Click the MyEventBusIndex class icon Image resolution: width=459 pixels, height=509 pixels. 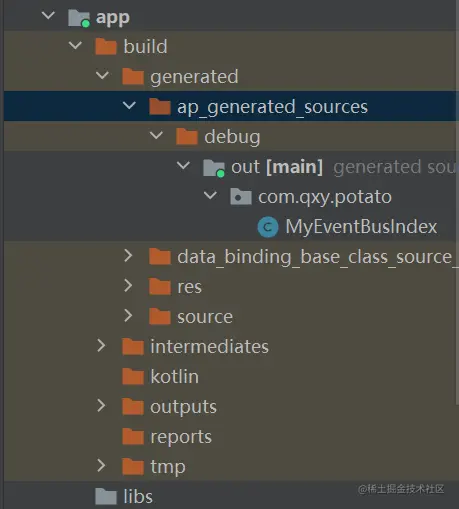(268, 227)
